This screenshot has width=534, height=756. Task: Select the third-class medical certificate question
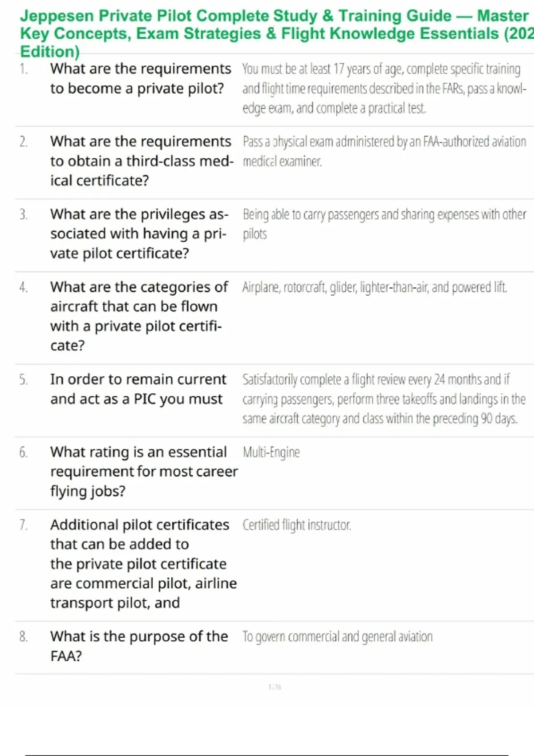coord(142,161)
